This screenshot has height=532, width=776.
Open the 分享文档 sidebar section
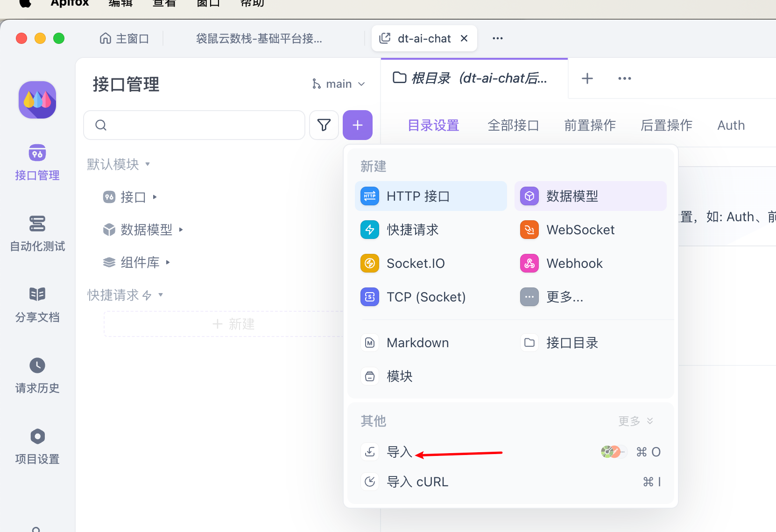click(x=37, y=304)
